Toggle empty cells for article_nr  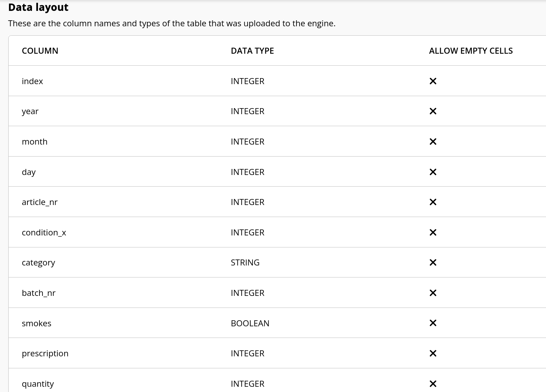(x=433, y=202)
